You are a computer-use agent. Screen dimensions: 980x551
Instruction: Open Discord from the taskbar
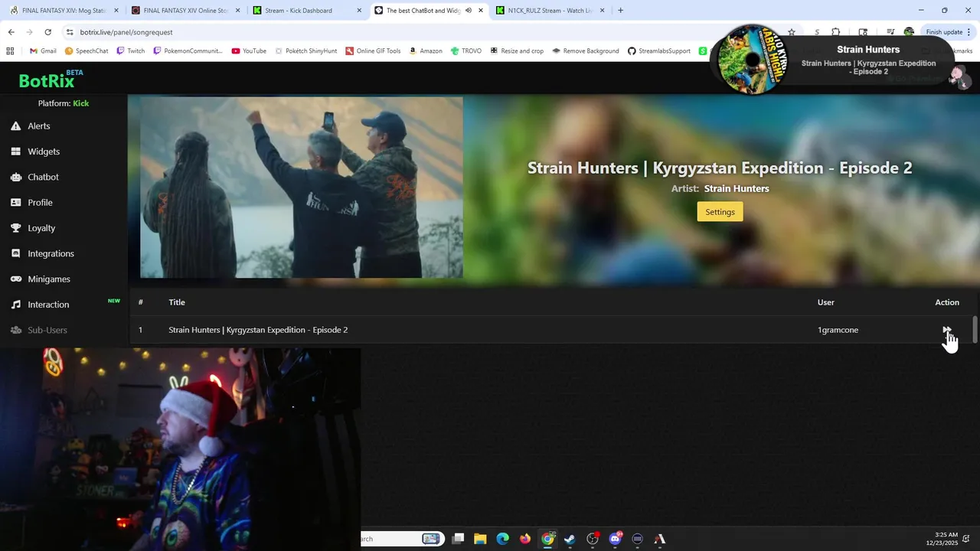[x=615, y=539]
